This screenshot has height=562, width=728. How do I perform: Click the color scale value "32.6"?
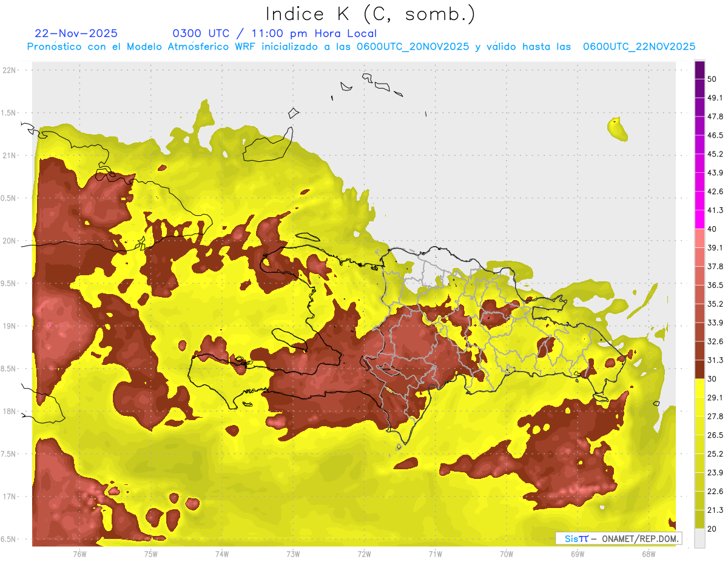tap(715, 341)
